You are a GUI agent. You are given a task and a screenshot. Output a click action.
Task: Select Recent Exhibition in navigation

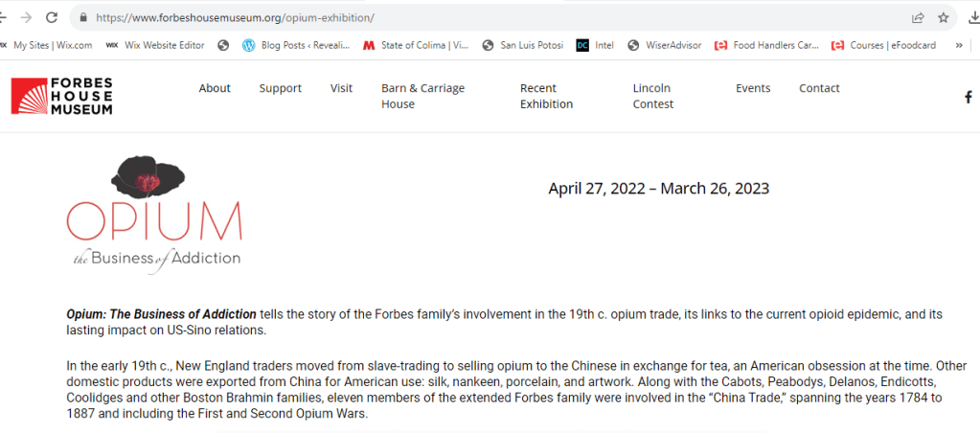click(x=546, y=96)
